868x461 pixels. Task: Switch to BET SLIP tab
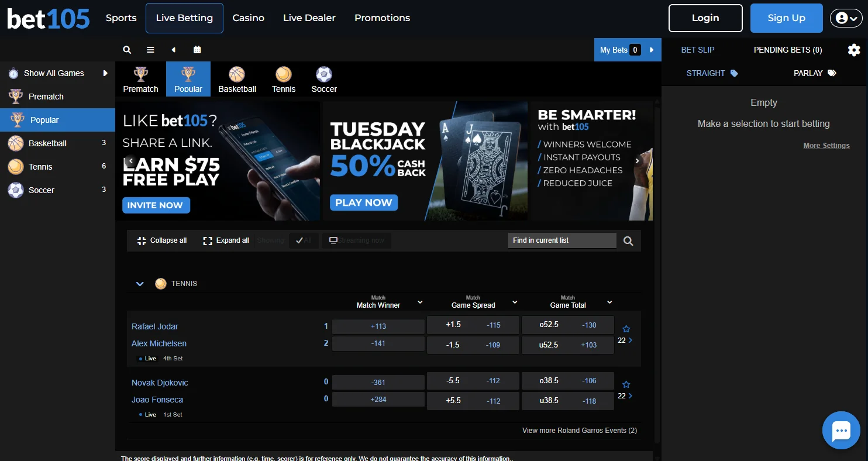point(698,50)
